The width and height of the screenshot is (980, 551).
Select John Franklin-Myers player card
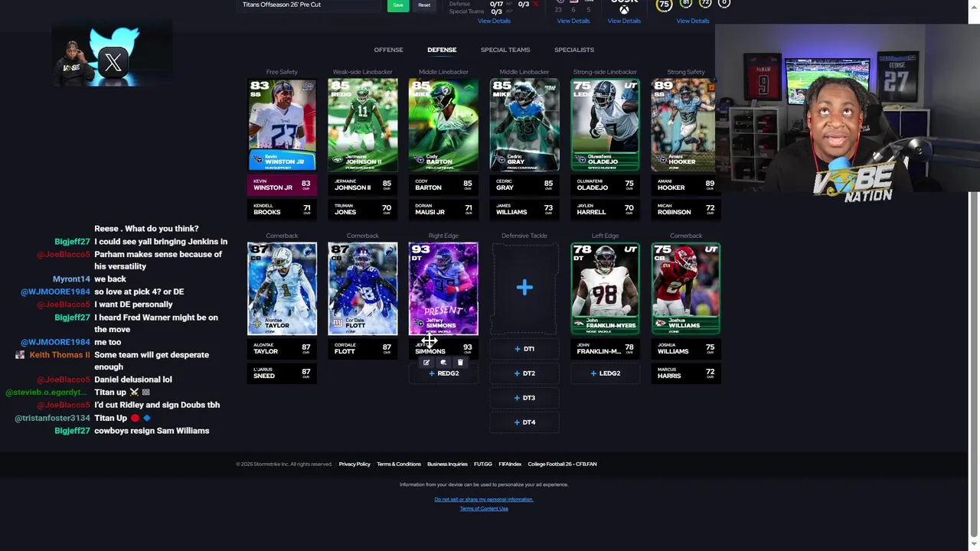pyautogui.click(x=605, y=289)
